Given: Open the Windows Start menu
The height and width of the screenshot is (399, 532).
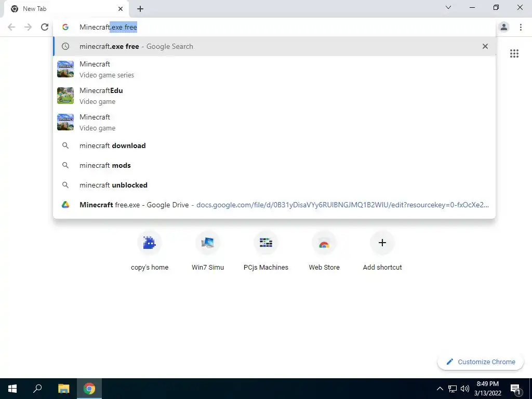Looking at the screenshot, I should tap(12, 389).
